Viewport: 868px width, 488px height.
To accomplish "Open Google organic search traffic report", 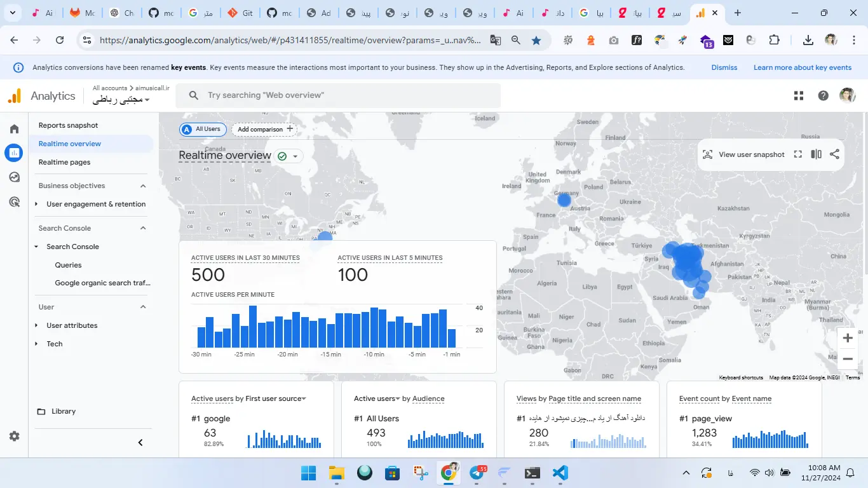I will pos(102,283).
